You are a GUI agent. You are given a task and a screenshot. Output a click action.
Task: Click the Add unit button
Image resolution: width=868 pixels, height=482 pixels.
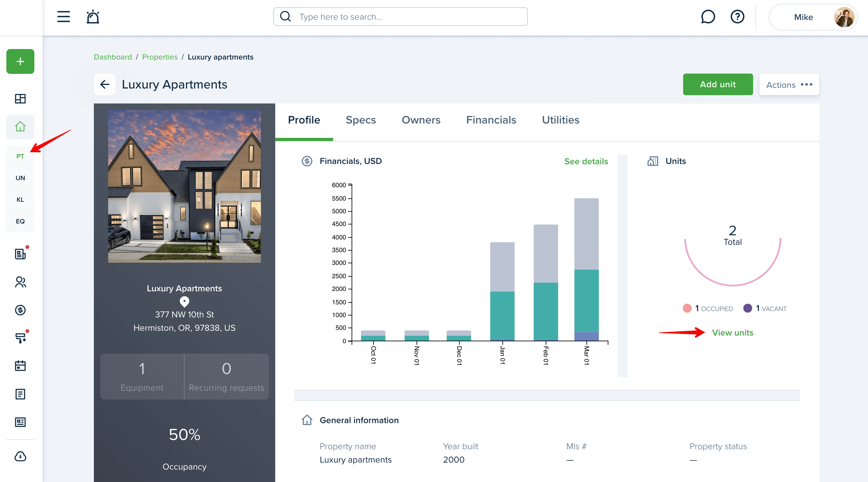tap(718, 84)
